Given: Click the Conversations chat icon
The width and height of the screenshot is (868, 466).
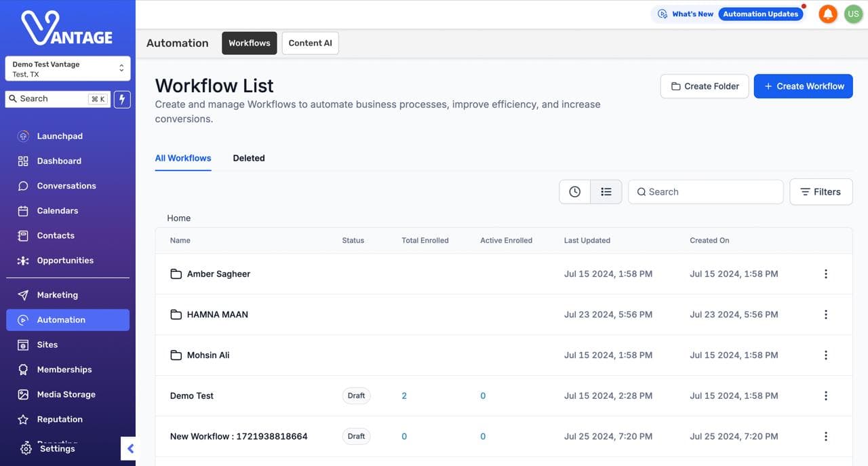Looking at the screenshot, I should coord(23,186).
